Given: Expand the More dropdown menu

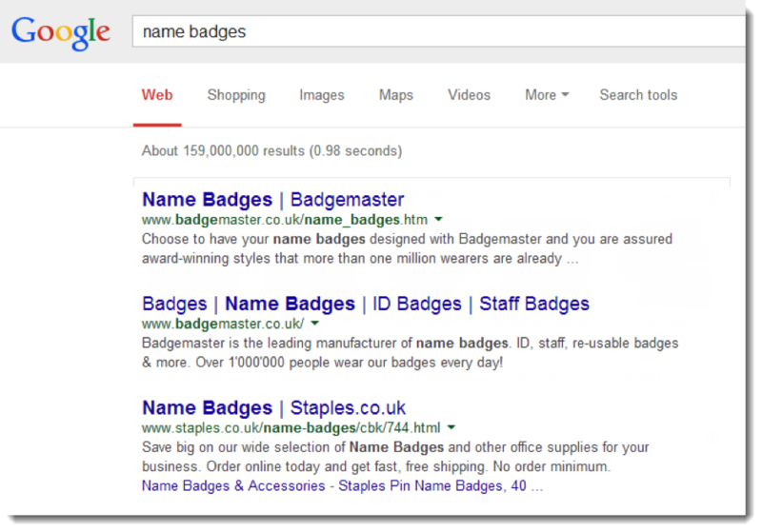Looking at the screenshot, I should click(x=547, y=94).
